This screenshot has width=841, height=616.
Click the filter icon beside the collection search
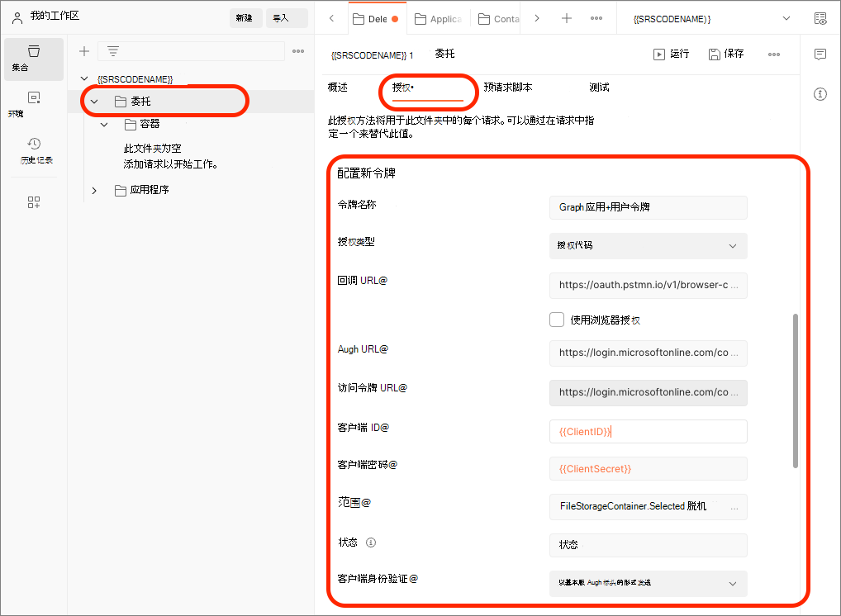click(x=112, y=50)
